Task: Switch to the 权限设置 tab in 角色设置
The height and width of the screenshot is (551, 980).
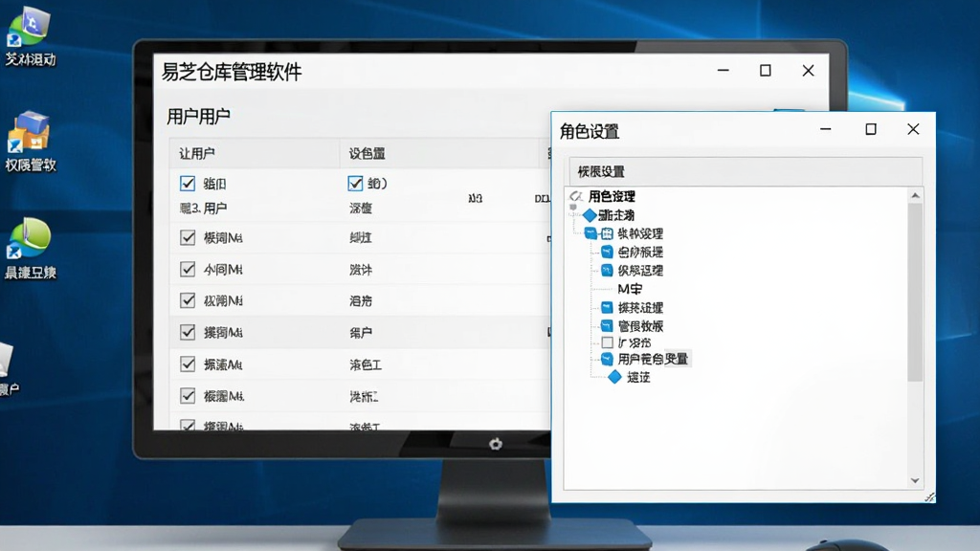Action: 601,171
